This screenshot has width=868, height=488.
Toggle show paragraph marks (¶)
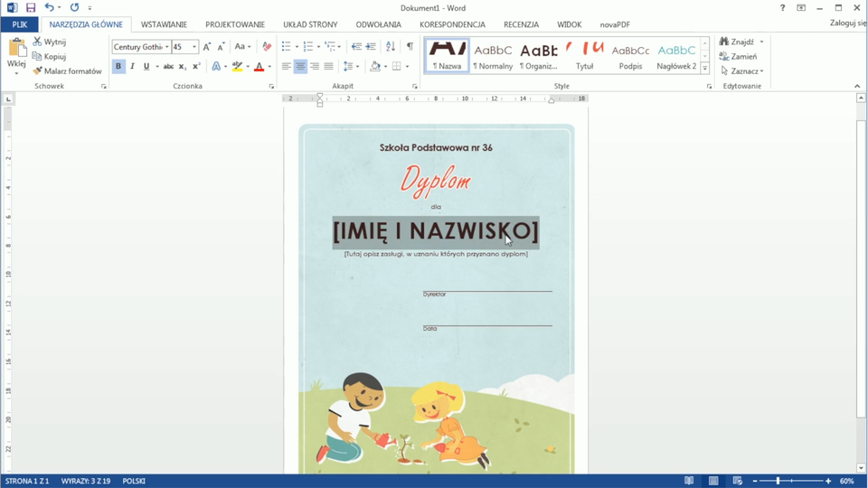pos(410,47)
